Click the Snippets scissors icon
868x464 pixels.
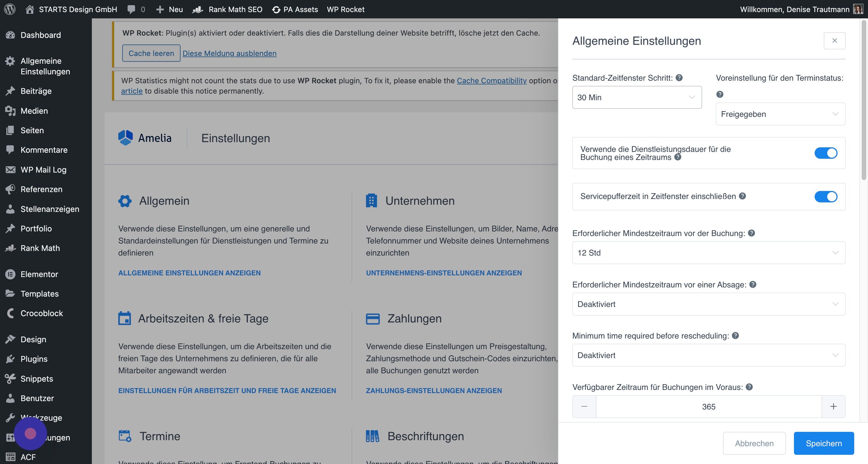tap(10, 379)
